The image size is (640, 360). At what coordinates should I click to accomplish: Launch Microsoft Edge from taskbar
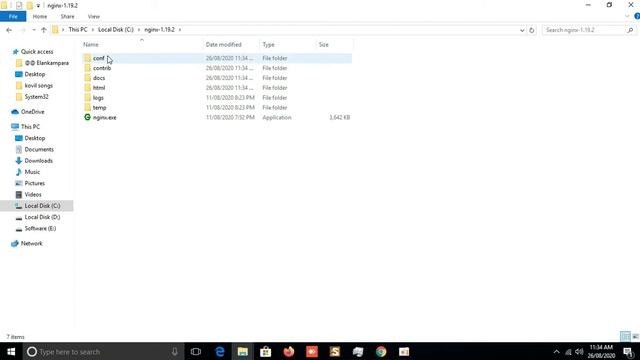pyautogui.click(x=220, y=351)
